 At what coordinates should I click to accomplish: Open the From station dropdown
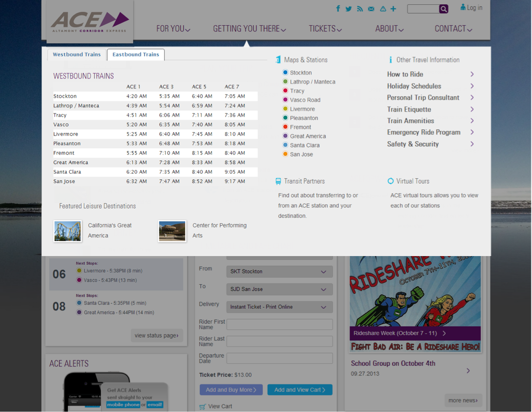coord(280,272)
